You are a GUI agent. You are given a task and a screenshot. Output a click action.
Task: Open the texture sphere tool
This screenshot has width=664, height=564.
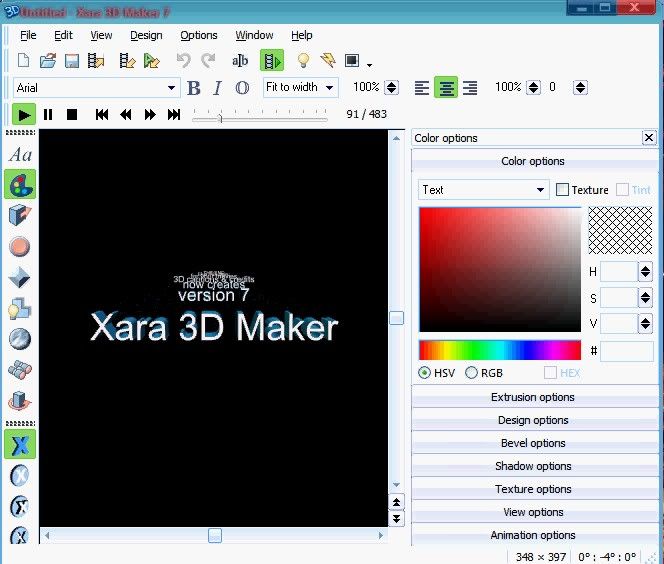(19, 339)
